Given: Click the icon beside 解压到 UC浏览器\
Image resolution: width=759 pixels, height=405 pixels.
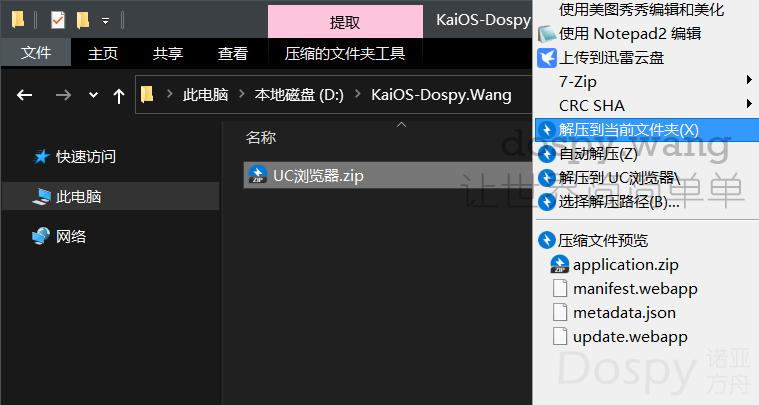Looking at the screenshot, I should (547, 178).
